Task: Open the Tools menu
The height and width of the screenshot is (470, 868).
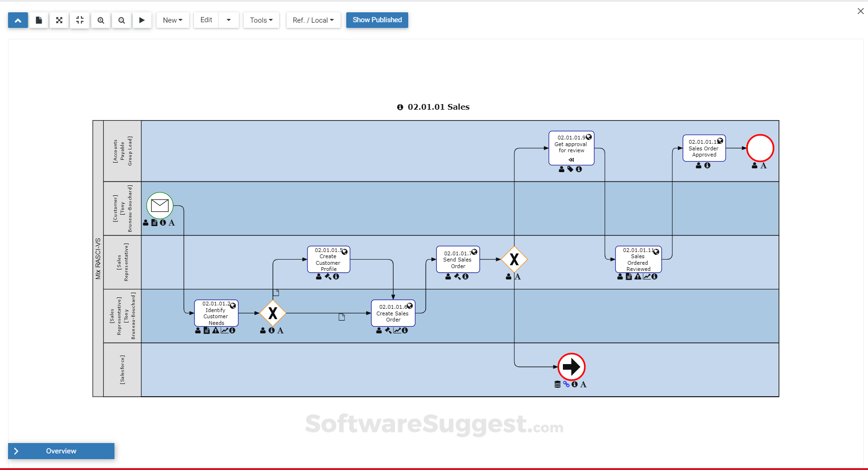Action: click(261, 20)
